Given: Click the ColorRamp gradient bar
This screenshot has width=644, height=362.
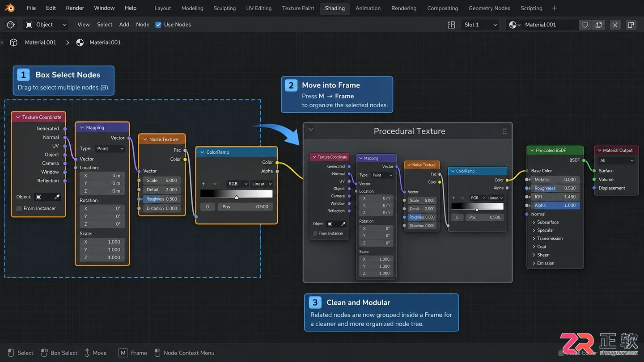Looking at the screenshot, I should (x=236, y=194).
